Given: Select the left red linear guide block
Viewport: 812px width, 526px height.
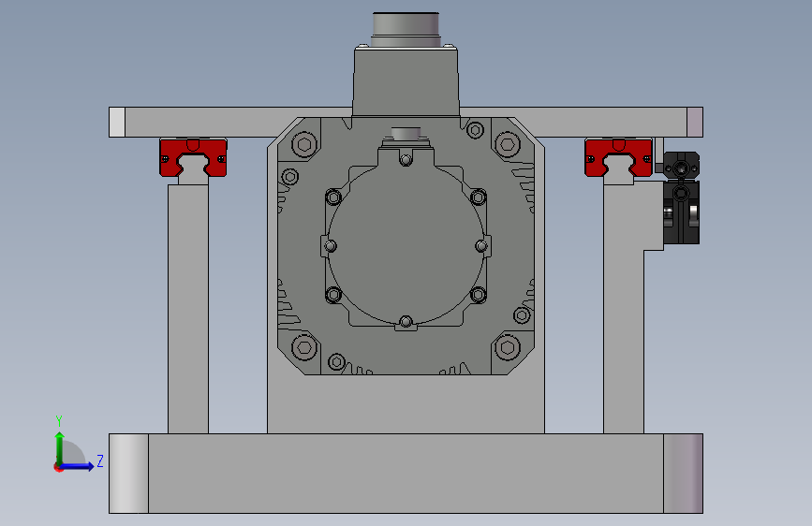Looking at the screenshot, I should [x=193, y=157].
